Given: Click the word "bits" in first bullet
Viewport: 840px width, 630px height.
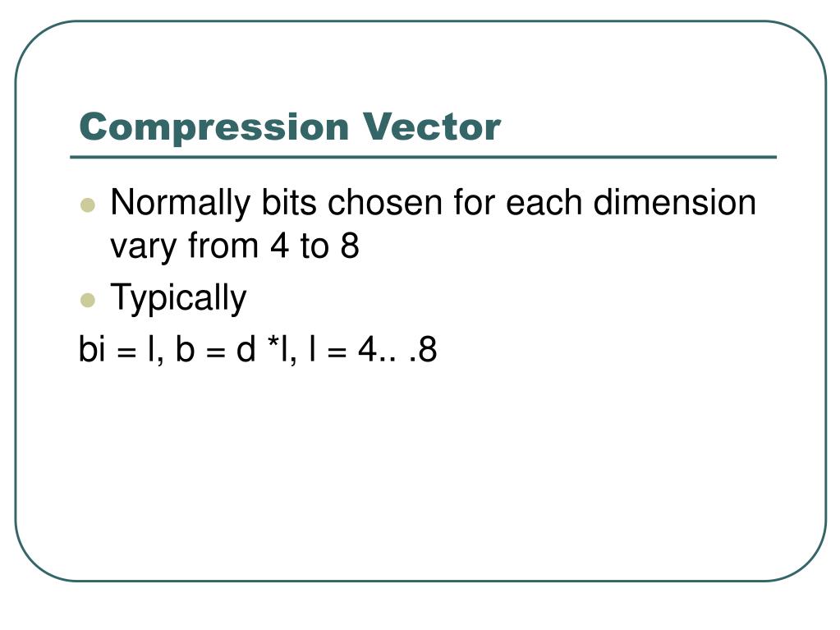Looking at the screenshot, I should [x=289, y=203].
